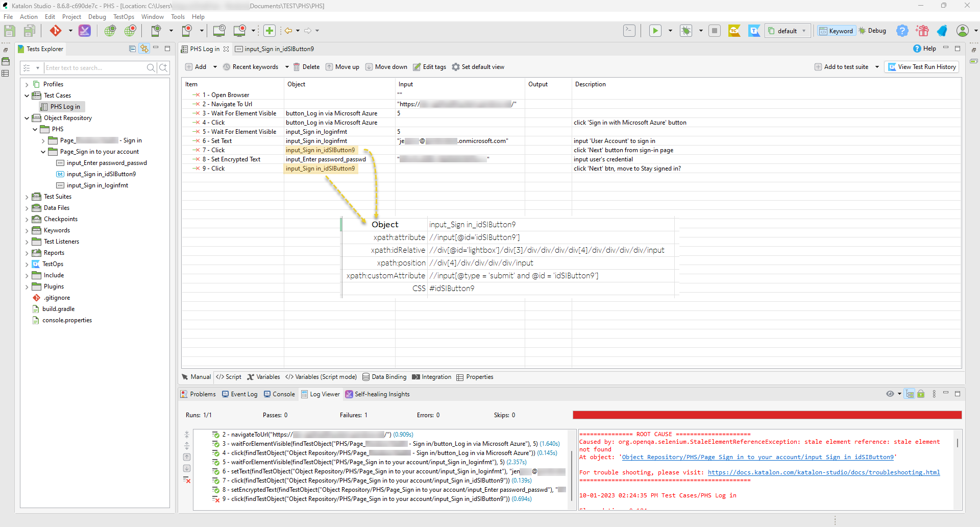Click the View Test Run History button
The image size is (980, 527).
click(922, 67)
